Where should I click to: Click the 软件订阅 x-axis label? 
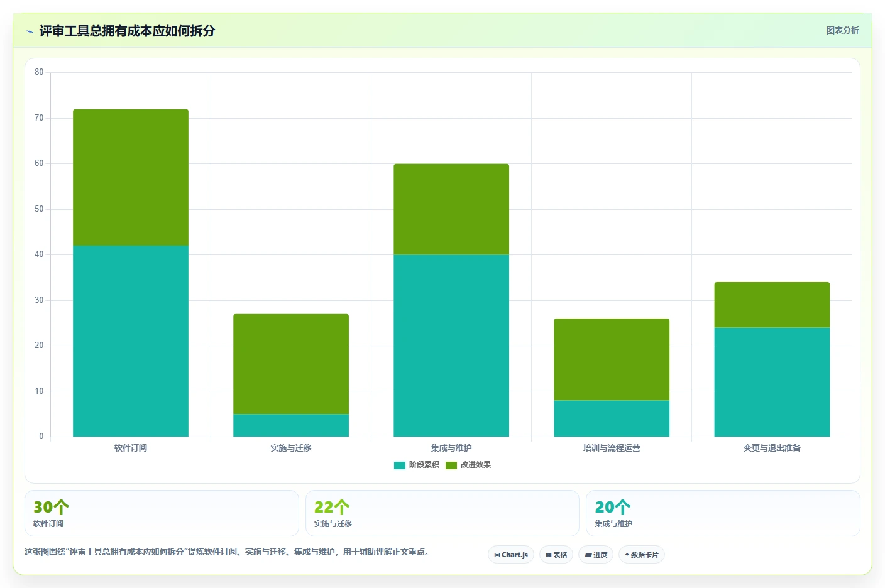(131, 448)
